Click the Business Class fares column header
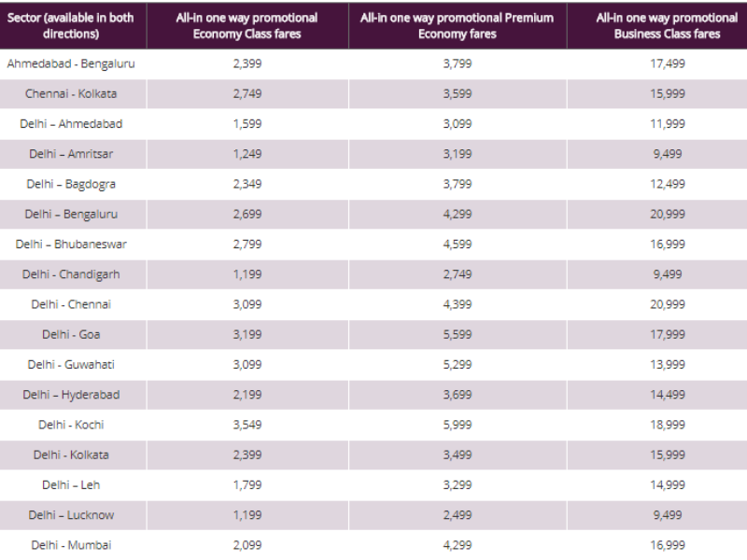747x560 pixels. [x=667, y=26]
